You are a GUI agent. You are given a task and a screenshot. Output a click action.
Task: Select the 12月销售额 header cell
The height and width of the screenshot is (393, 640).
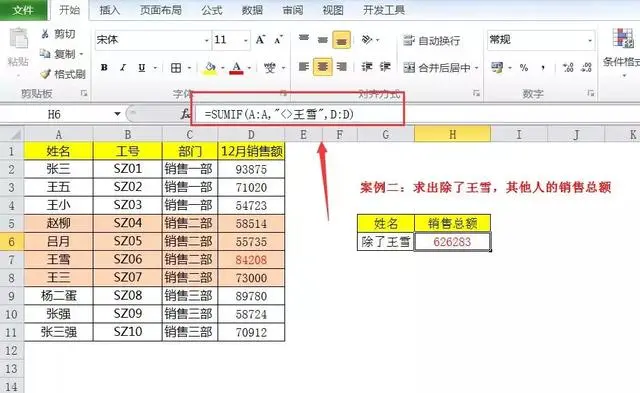pos(251,151)
